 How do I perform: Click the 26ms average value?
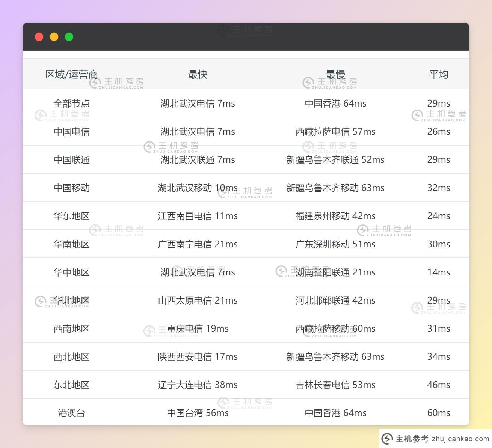[x=439, y=131]
